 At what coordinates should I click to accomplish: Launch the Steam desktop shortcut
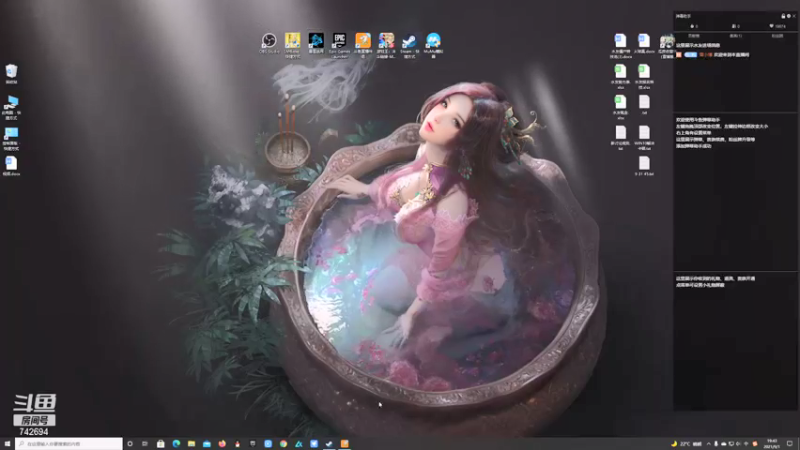pos(410,45)
